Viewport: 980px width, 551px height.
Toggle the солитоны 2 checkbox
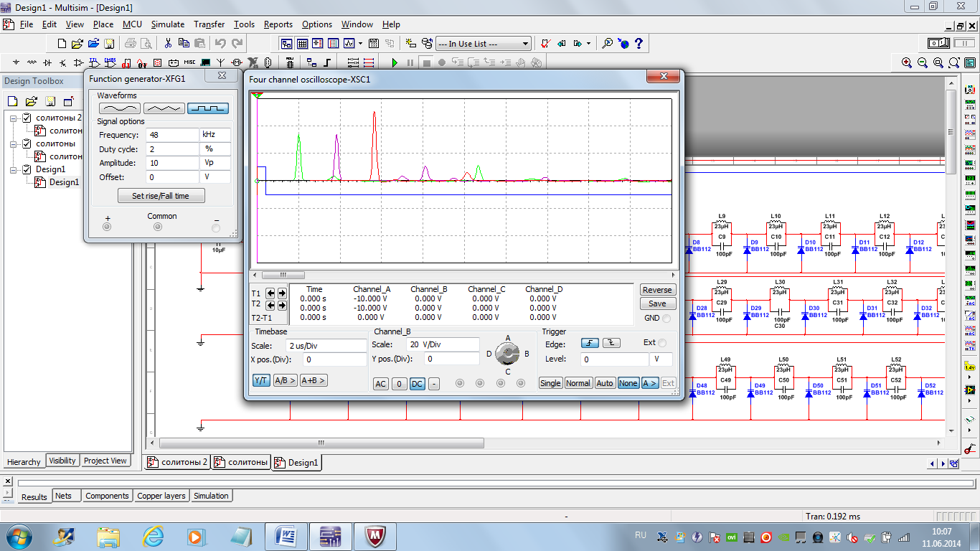click(27, 118)
